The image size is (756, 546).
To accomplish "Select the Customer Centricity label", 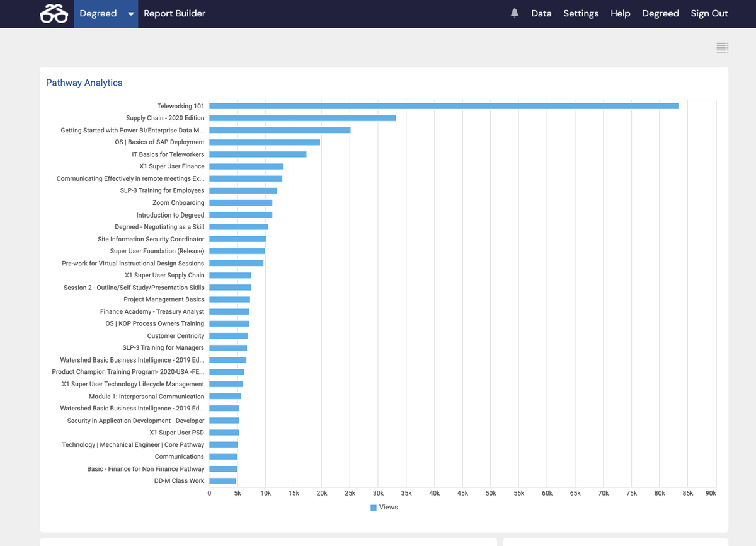I will pos(176,336).
